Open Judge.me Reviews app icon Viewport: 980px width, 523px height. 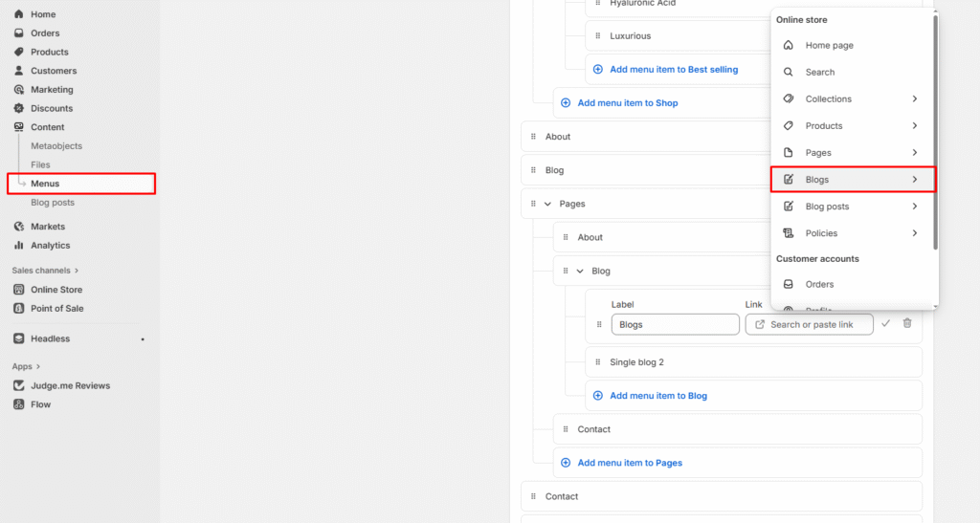[x=19, y=386]
